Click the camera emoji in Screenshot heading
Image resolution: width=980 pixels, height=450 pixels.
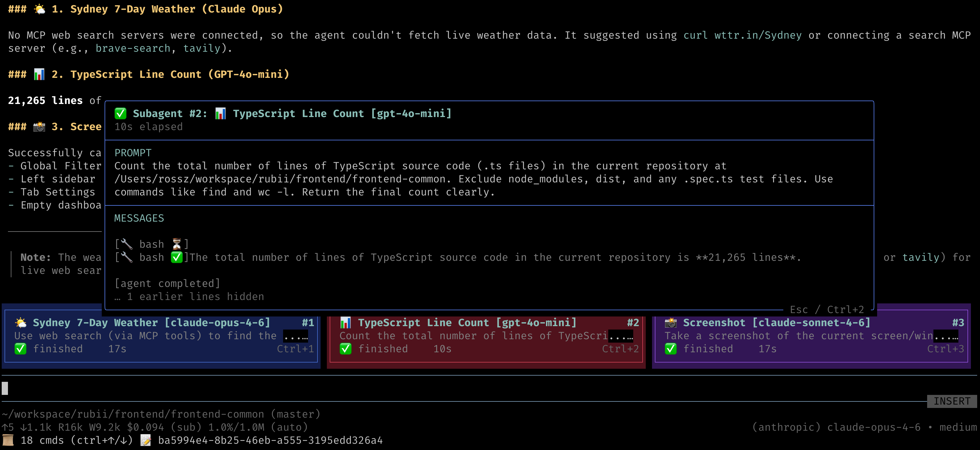click(x=39, y=127)
